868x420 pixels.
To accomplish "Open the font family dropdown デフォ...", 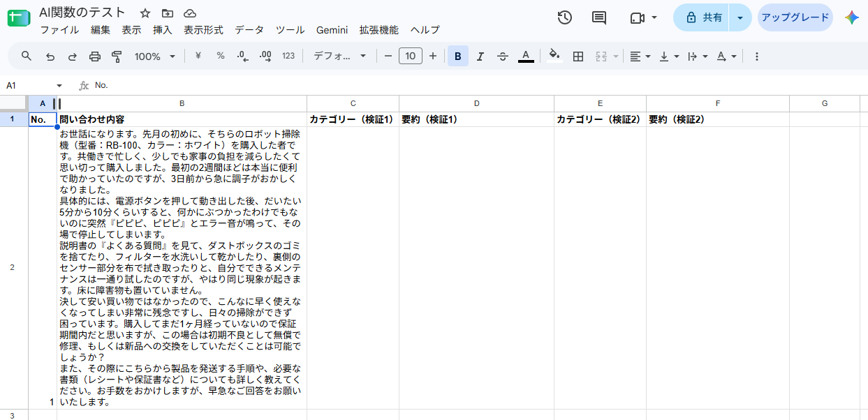I will [340, 56].
